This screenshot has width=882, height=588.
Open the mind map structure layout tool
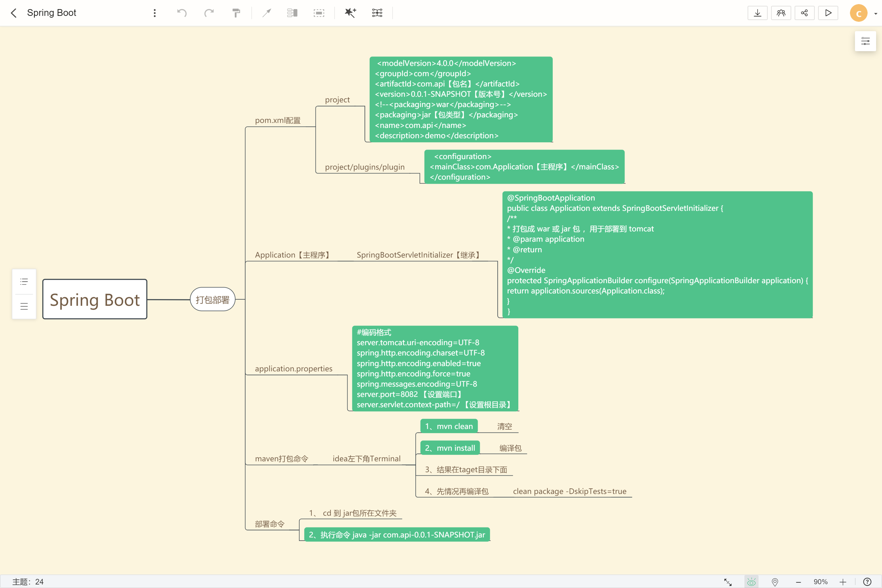coord(377,13)
